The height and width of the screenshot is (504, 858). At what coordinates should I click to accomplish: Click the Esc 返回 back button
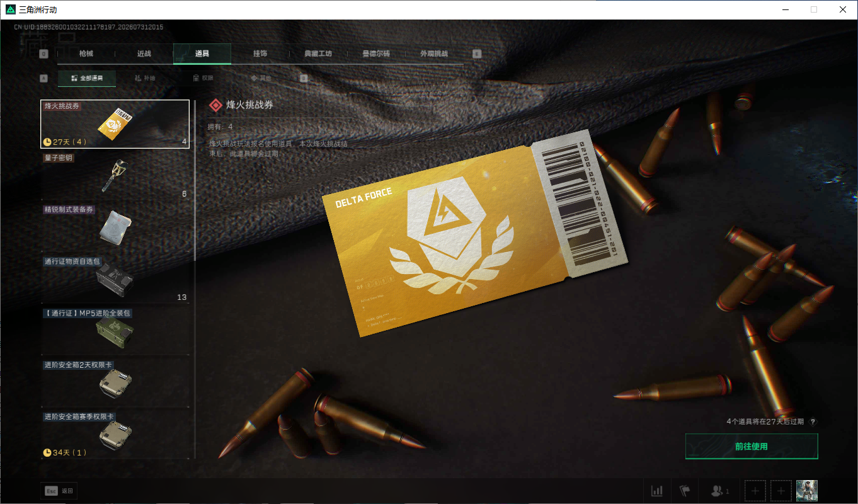tap(59, 491)
